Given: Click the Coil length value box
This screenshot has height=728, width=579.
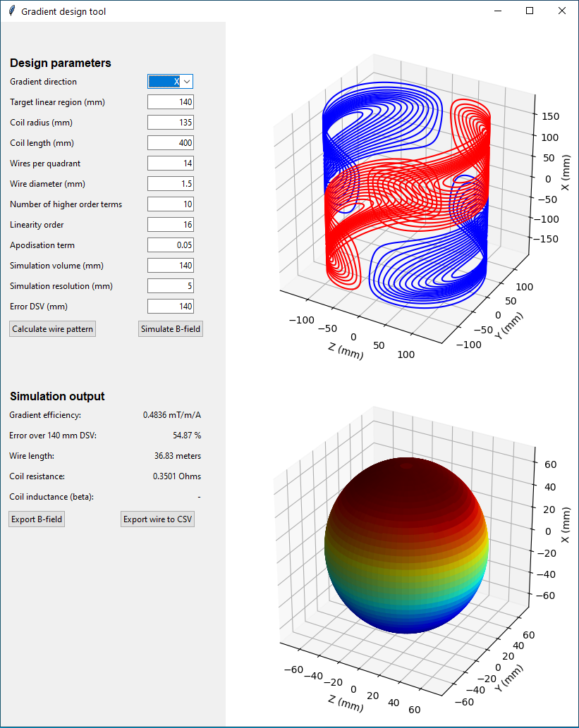Looking at the screenshot, I should 170,143.
